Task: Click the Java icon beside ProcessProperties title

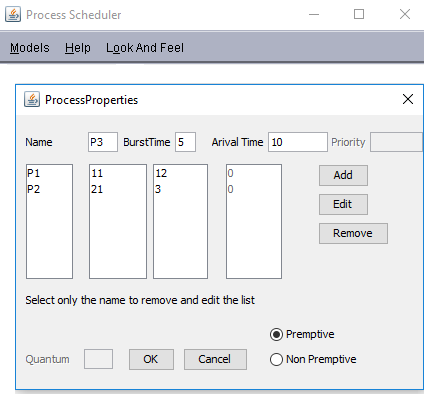Action: tap(32, 99)
